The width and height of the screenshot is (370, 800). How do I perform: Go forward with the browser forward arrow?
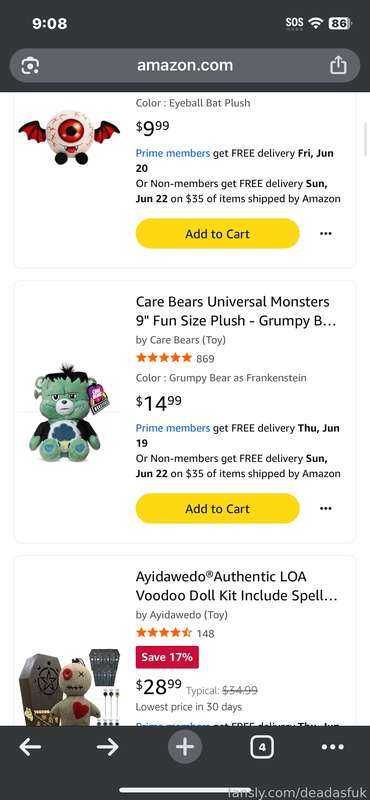(x=108, y=747)
